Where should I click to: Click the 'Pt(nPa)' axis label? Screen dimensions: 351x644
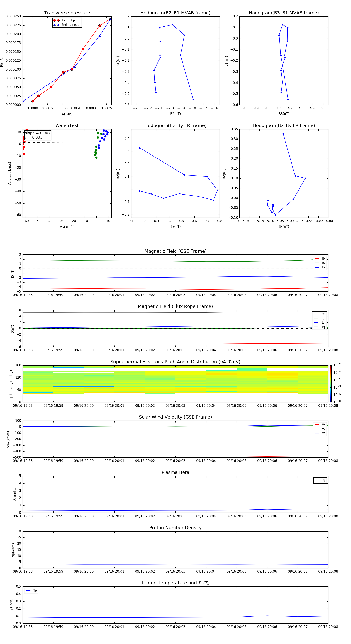pos(2,61)
